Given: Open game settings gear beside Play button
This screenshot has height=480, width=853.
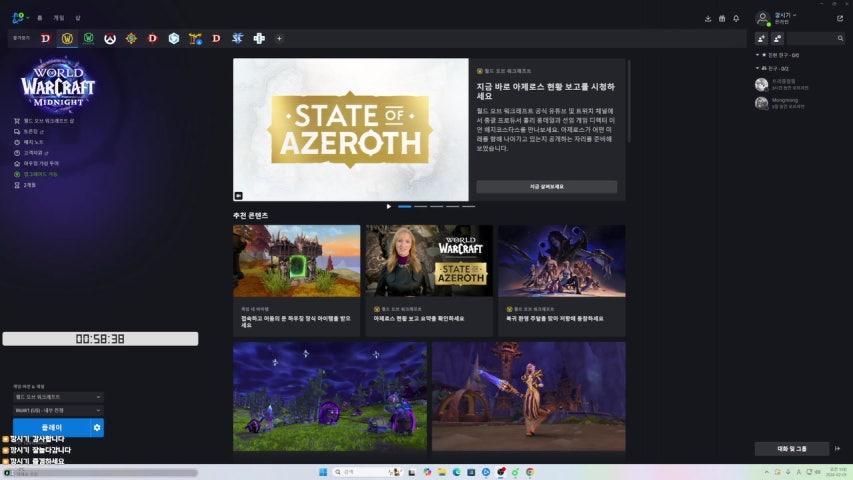Looking at the screenshot, I should click(x=97, y=427).
